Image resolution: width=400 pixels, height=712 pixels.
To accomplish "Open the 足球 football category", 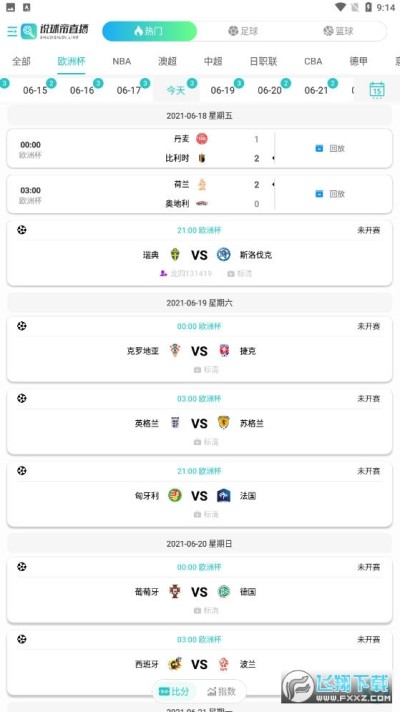I will point(243,31).
